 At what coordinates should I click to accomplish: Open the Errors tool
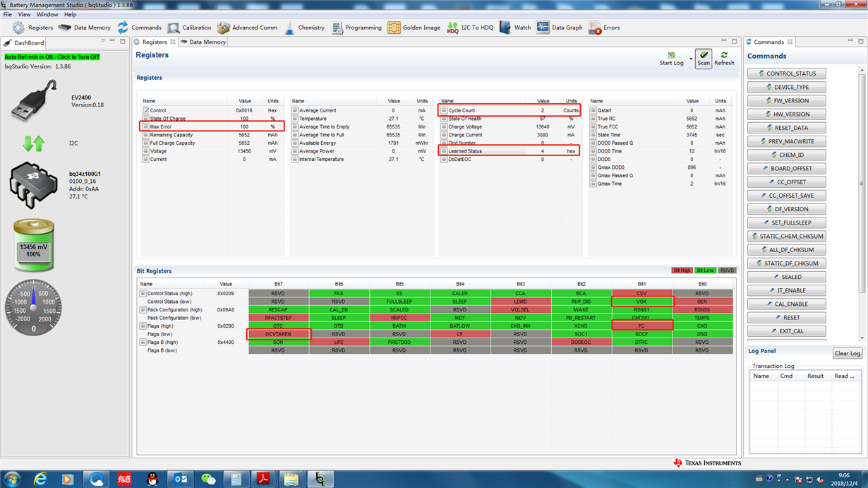604,28
